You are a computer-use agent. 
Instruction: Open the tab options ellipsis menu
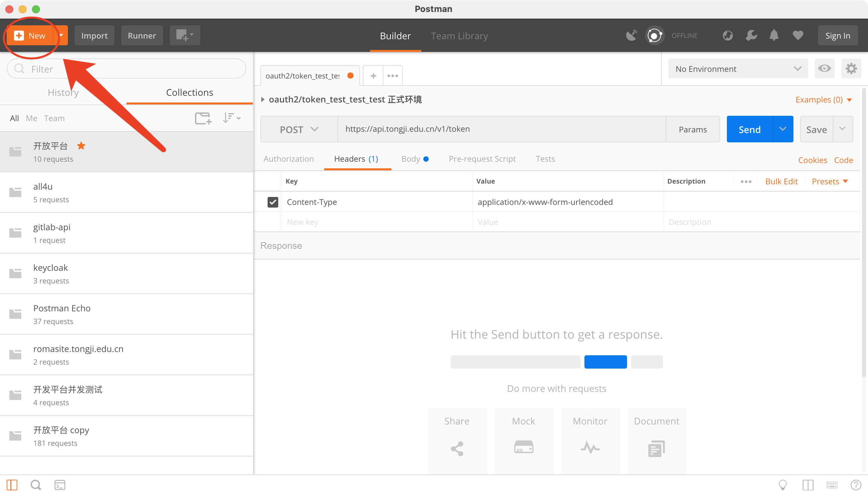[x=392, y=76]
